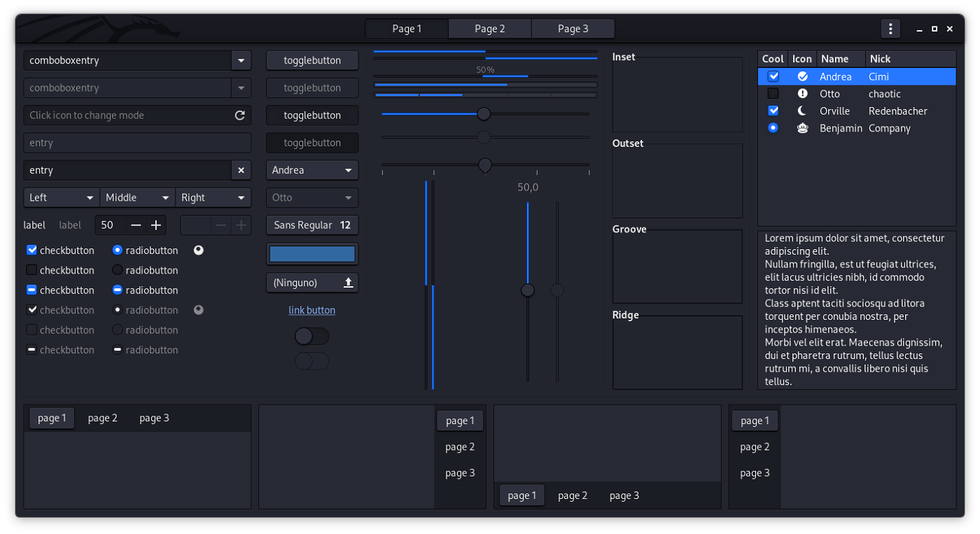
Task: Open the three-dot menu in the header bar
Action: pyautogui.click(x=890, y=29)
